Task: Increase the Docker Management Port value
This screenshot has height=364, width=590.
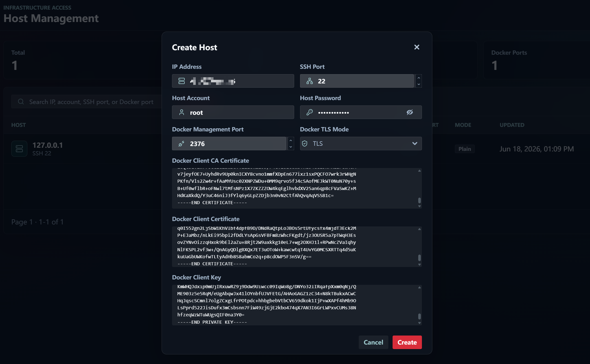Action: [291, 140]
